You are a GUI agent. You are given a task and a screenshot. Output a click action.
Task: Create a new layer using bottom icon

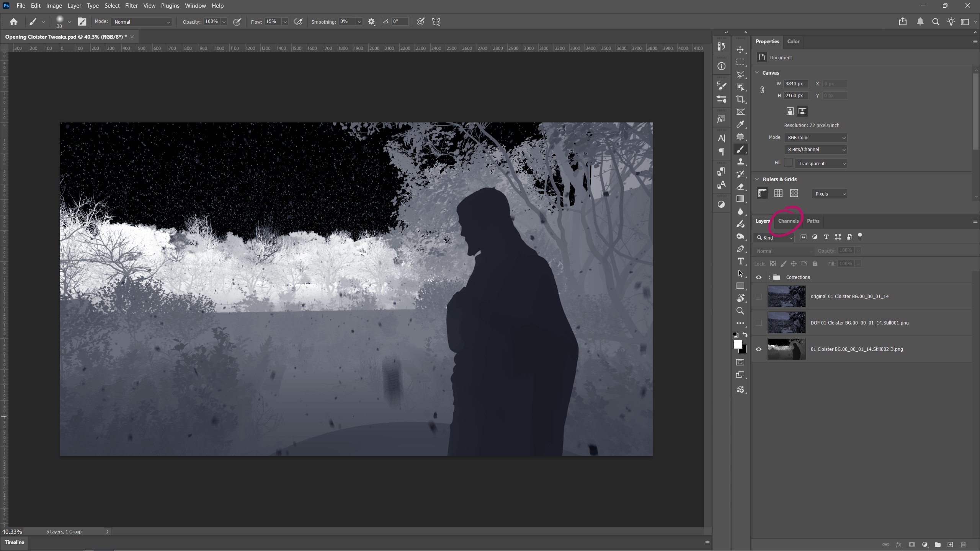coord(950,544)
